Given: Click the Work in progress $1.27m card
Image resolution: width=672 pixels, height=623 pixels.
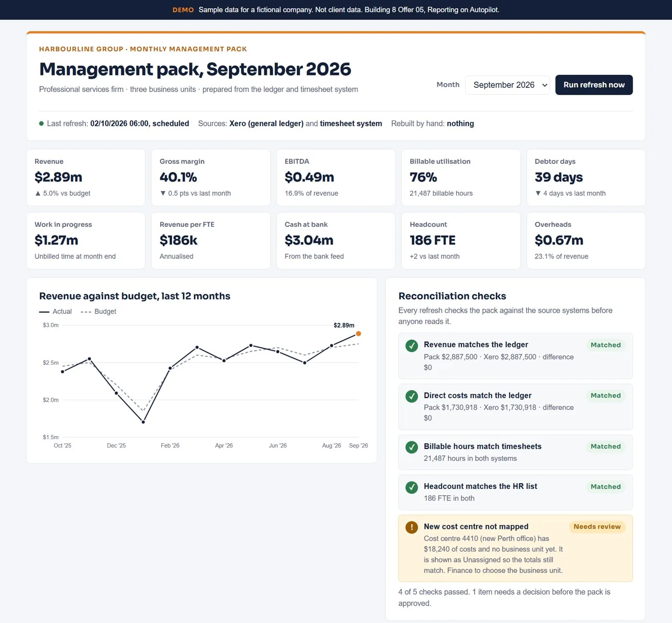Looking at the screenshot, I should click(x=85, y=241).
